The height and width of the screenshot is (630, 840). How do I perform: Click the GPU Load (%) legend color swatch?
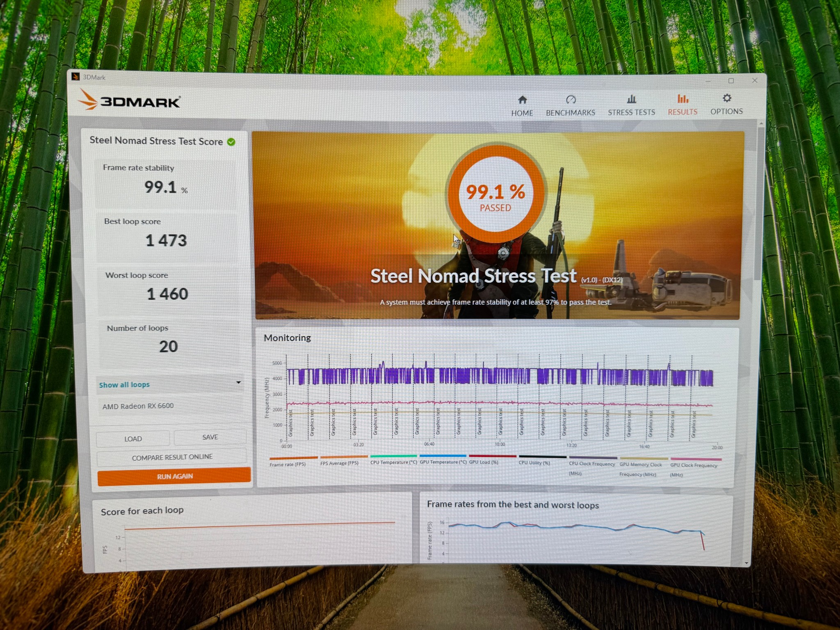[x=492, y=456]
